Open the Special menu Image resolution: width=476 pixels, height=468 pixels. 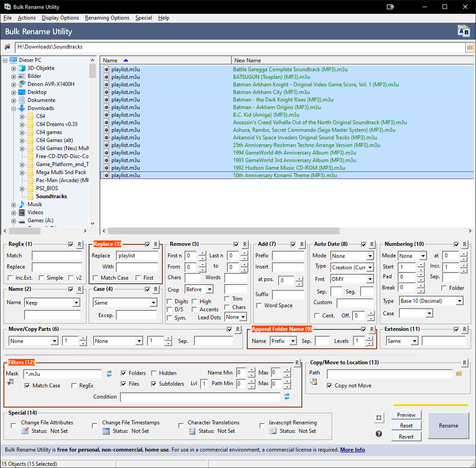pyautogui.click(x=144, y=18)
